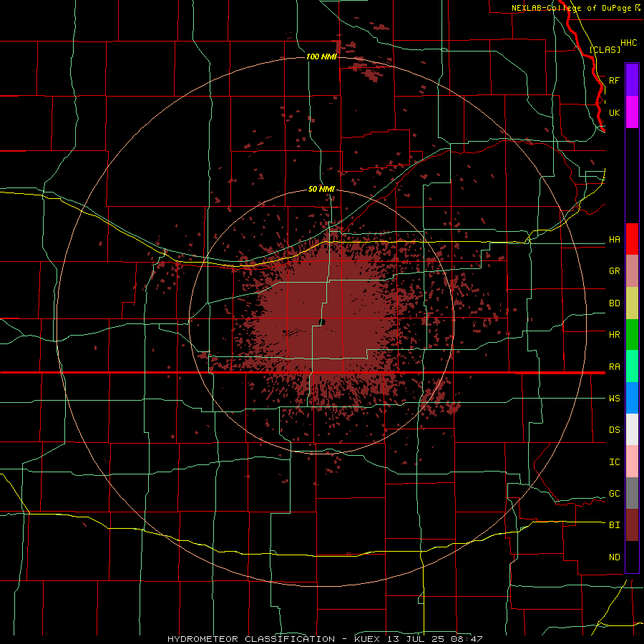Screen dimensions: 644x644
Task: Click the 100 NMI range ring label
Action: (321, 57)
